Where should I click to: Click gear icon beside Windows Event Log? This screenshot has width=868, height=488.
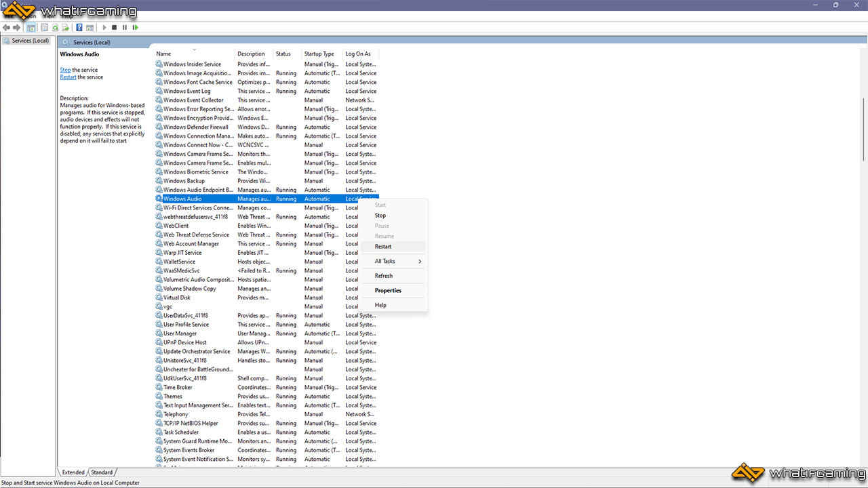tap(159, 91)
